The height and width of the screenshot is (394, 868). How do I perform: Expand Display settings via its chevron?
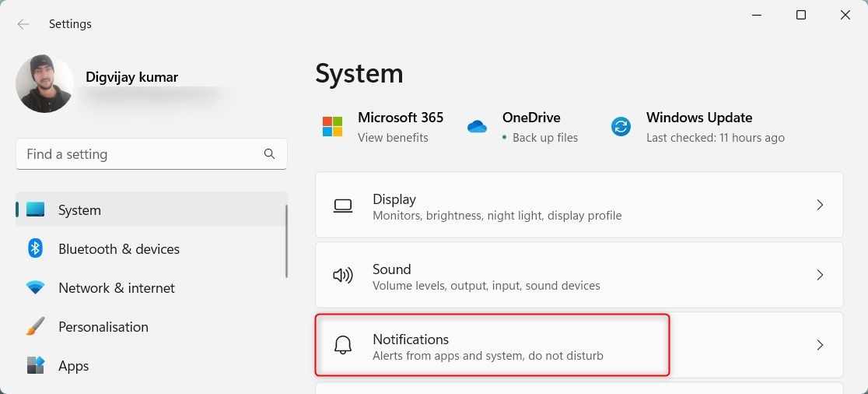tap(820, 206)
